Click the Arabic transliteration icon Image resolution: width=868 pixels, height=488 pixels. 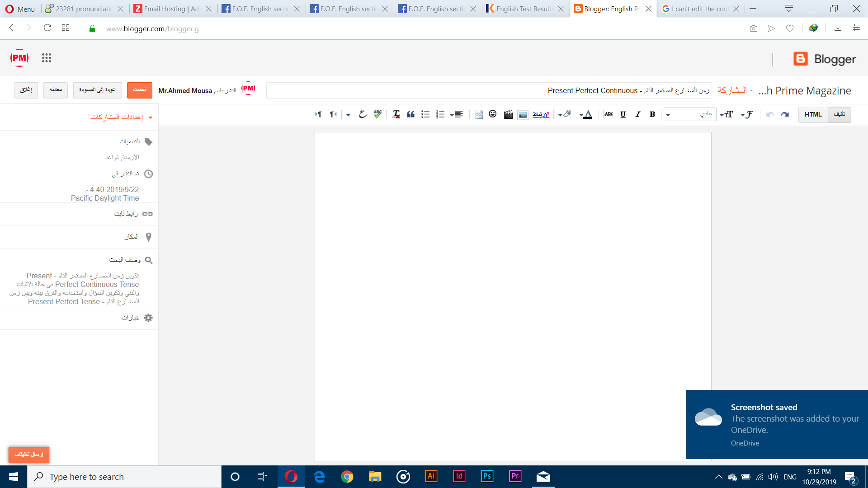click(x=363, y=114)
